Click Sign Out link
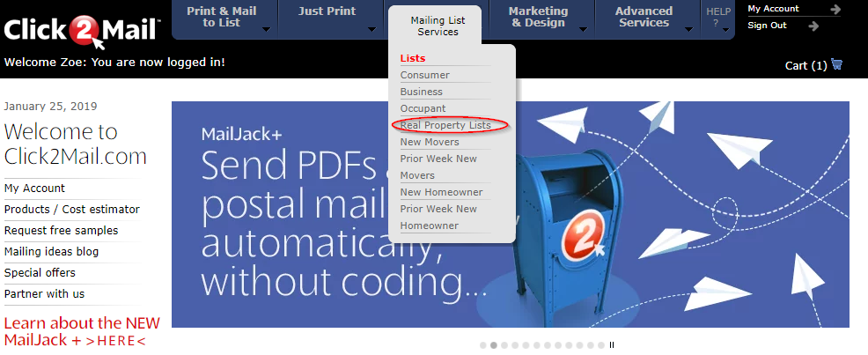 pos(768,26)
